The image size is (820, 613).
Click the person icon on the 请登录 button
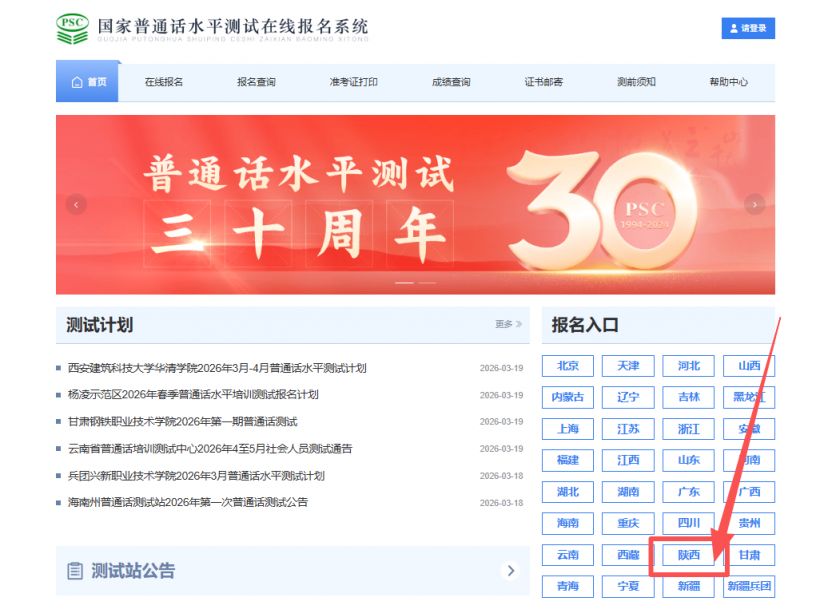point(733,28)
